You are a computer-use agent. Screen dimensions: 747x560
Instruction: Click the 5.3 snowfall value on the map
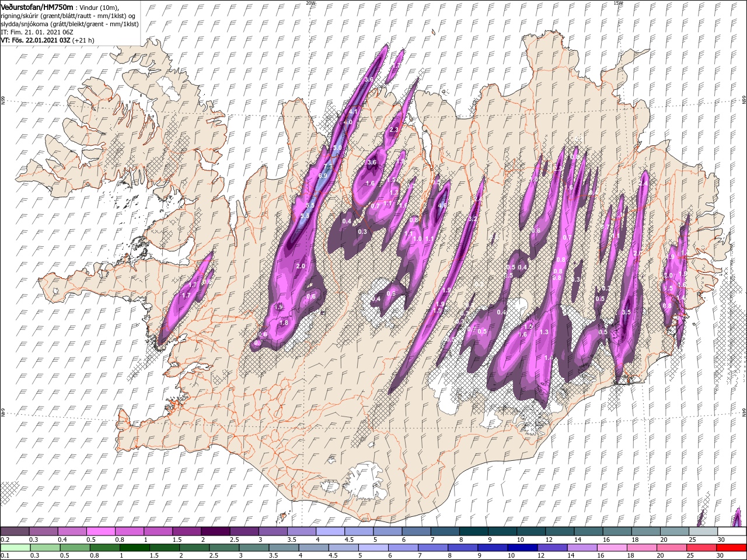pos(305,216)
